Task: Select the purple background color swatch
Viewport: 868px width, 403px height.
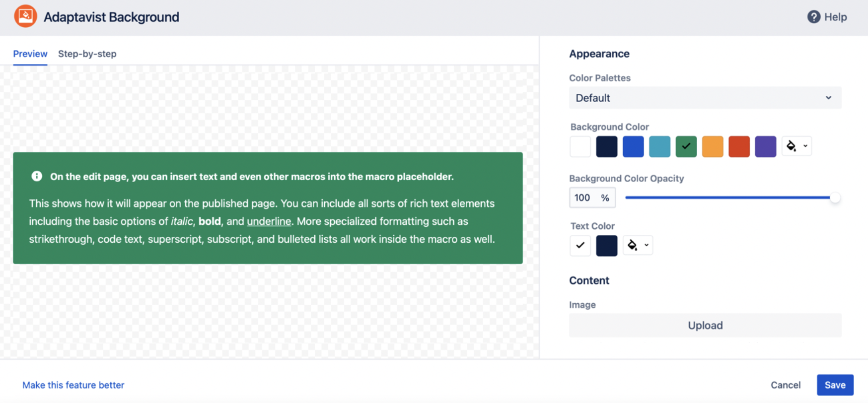Action: pos(765,146)
